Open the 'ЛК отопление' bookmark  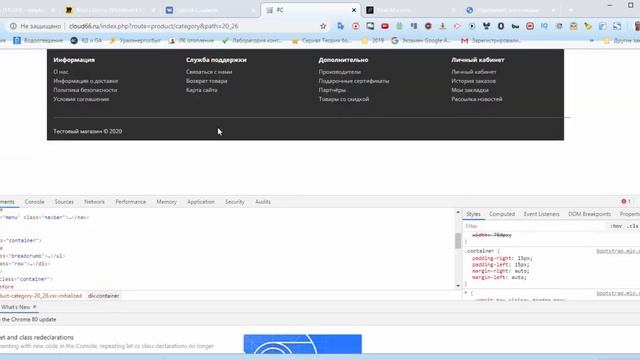point(191,40)
